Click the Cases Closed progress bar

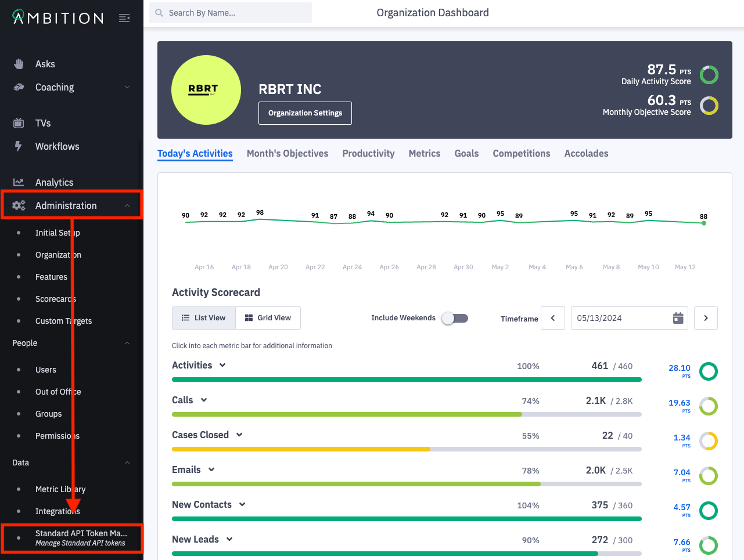click(x=407, y=449)
